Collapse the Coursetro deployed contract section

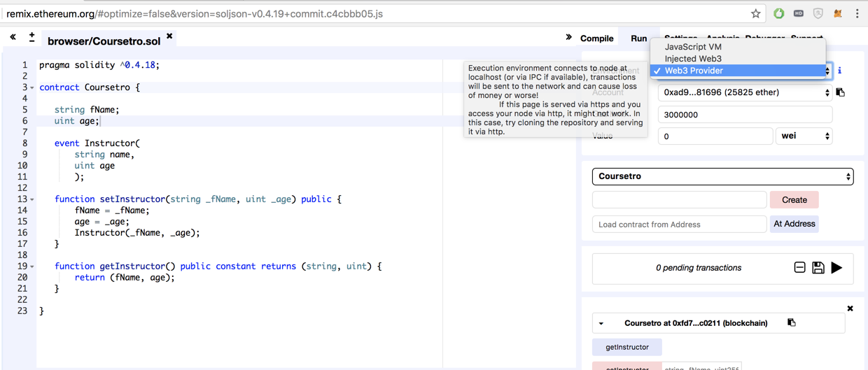click(x=601, y=324)
